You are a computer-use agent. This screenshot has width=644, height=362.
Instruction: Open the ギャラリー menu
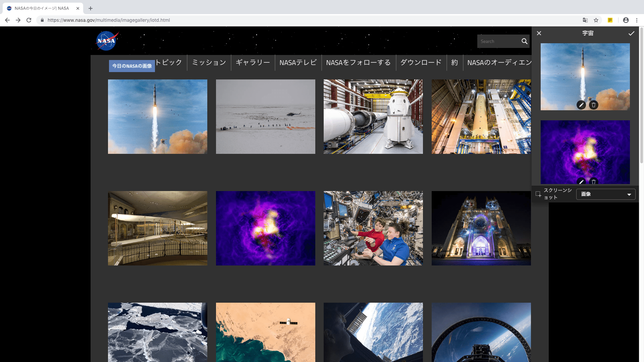[x=253, y=62]
